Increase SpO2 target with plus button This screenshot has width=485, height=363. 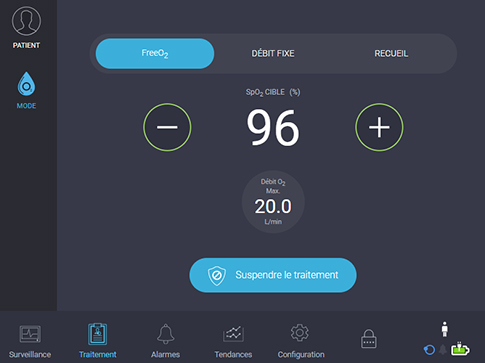pyautogui.click(x=379, y=127)
